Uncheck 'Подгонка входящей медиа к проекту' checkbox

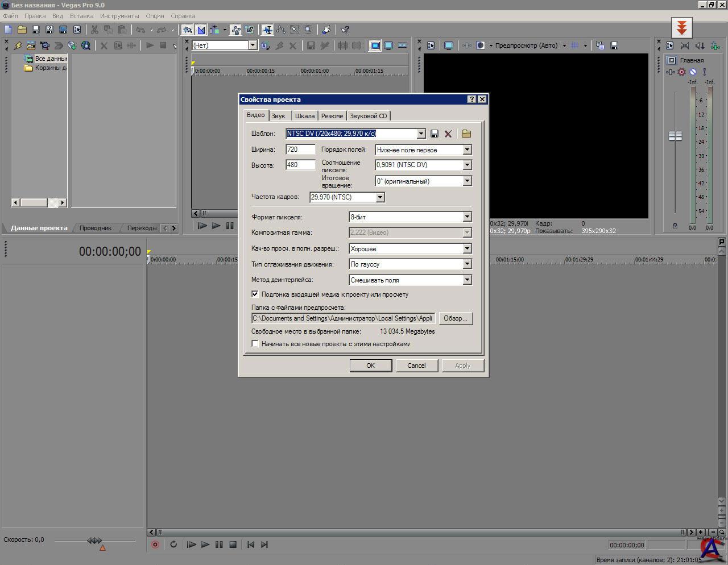click(x=255, y=294)
